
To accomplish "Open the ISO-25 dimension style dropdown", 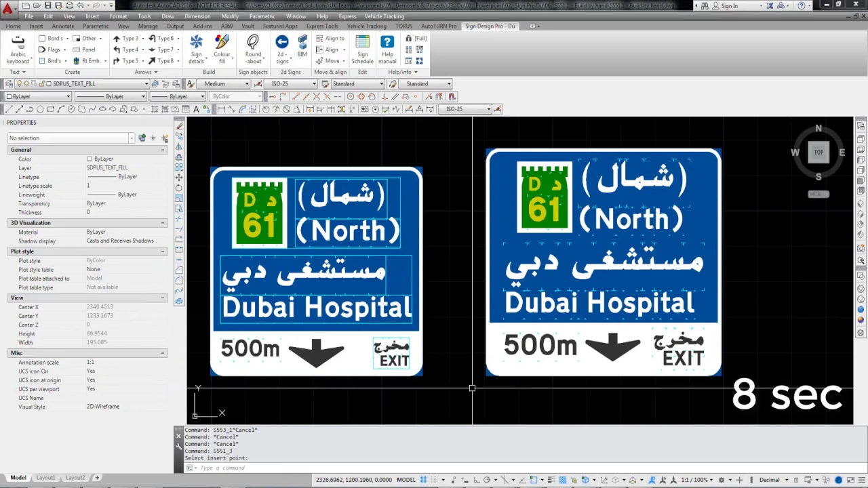I will tap(313, 84).
